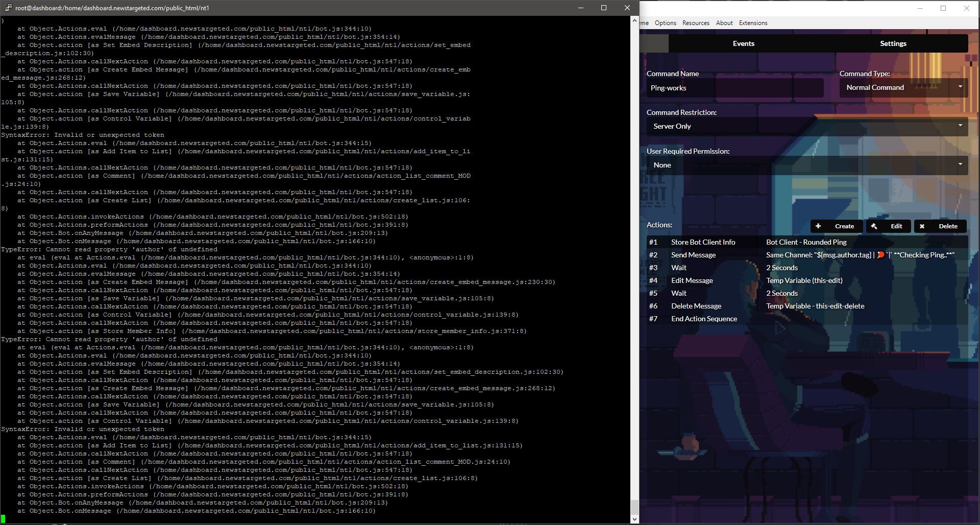Click the PuTTY icon in the terminal title bar

[8, 8]
